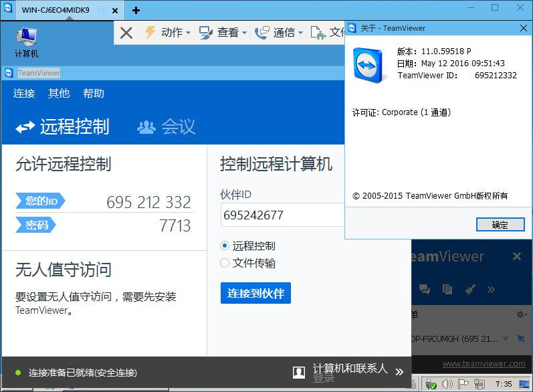
Task: Close the WIN-CJ6EO4MIDK9 session tab
Action: point(115,11)
